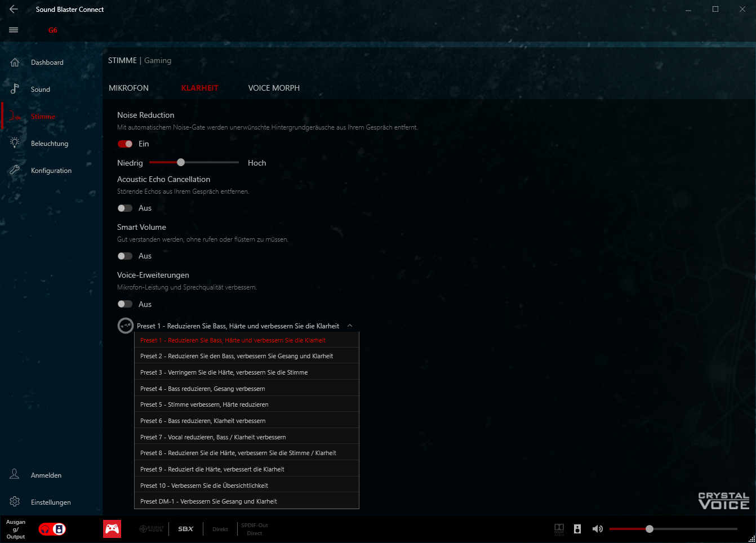The height and width of the screenshot is (543, 756).
Task: Open the hamburger navigation menu
Action: (14, 30)
